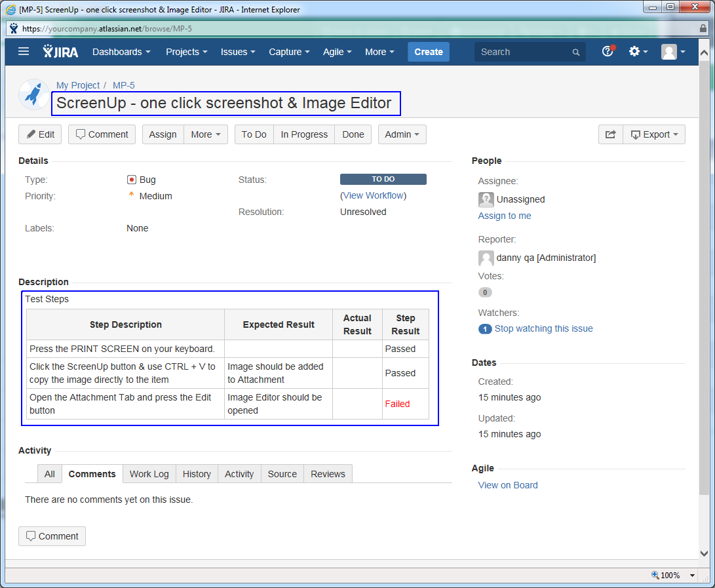The width and height of the screenshot is (715, 588).
Task: Switch to the Work Log tab
Action: (149, 474)
